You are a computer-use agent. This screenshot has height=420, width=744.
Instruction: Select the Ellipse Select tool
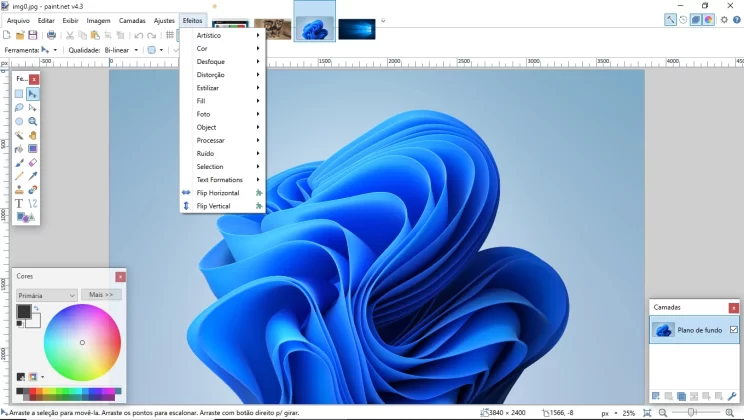pos(19,121)
